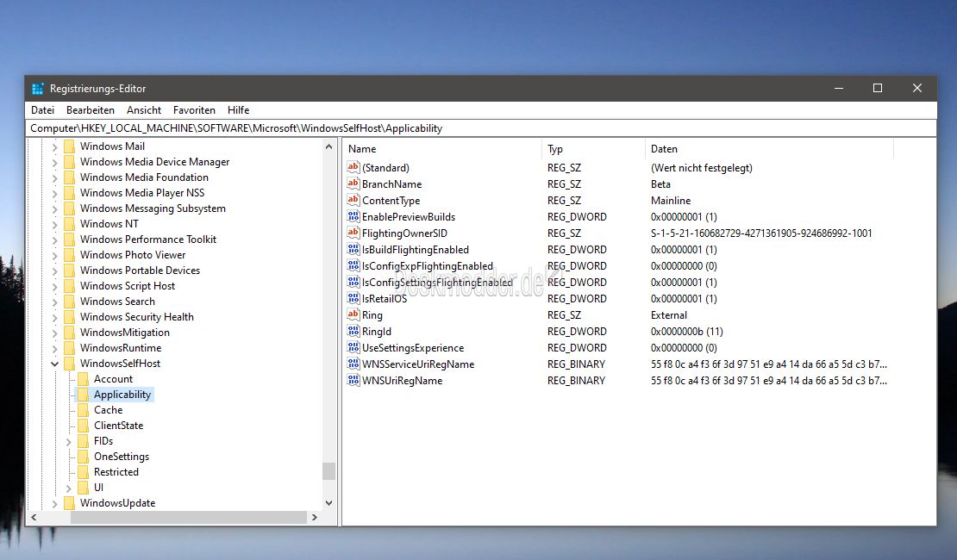
Task: Click the OneSettings folder icon
Action: pos(83,457)
